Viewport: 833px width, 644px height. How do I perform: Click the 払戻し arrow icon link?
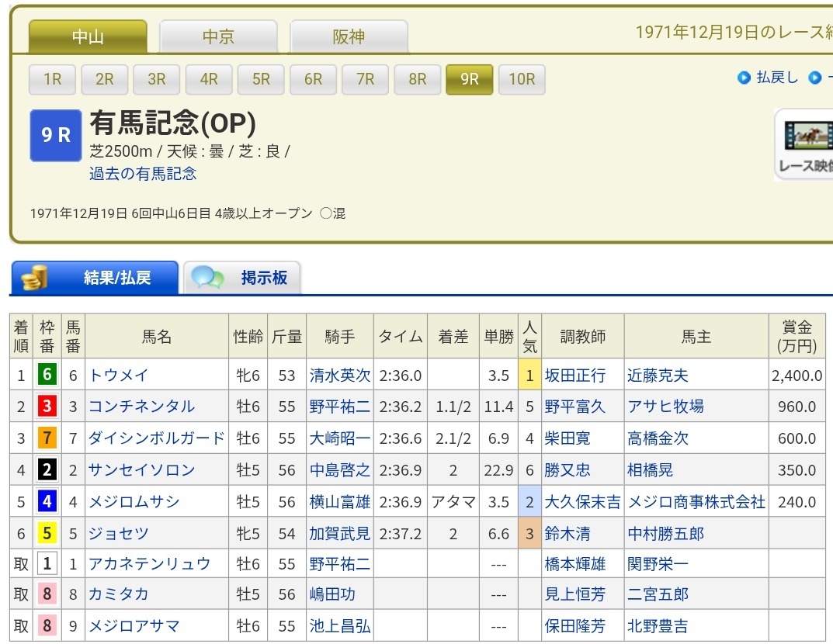744,78
